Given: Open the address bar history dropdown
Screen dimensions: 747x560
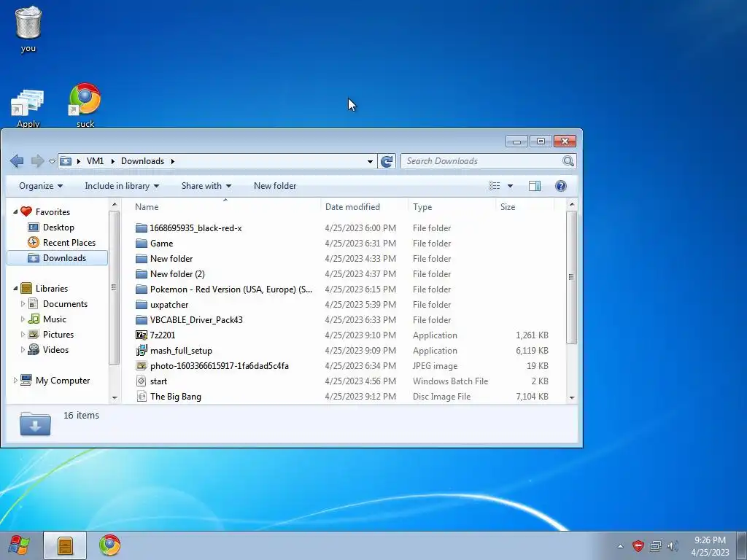Looking at the screenshot, I should point(370,161).
